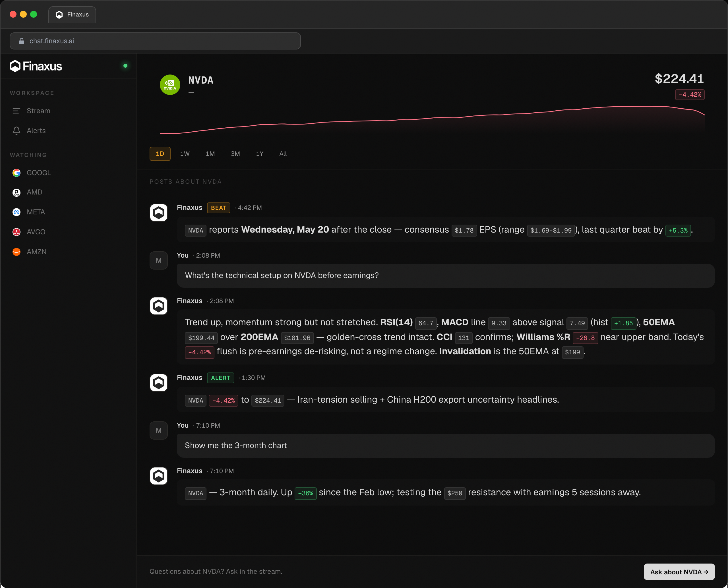Image resolution: width=728 pixels, height=588 pixels.
Task: Click the +1.85 histogram chip
Action: (623, 324)
